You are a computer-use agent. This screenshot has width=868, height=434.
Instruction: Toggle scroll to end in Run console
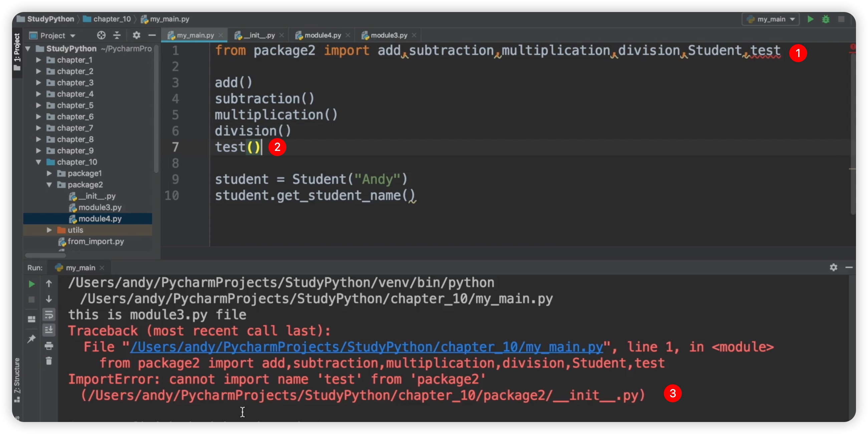[49, 330]
